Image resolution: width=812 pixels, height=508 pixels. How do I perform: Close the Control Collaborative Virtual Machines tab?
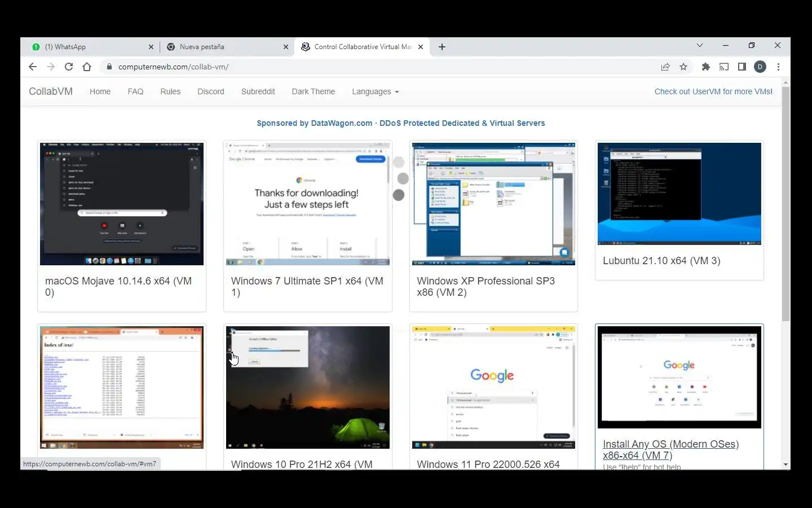click(x=421, y=47)
